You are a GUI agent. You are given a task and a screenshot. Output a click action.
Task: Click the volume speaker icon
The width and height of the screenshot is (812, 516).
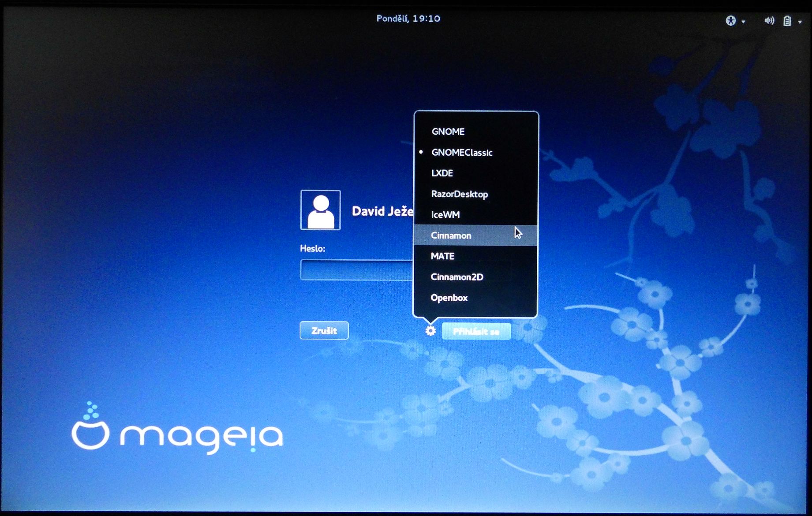769,20
